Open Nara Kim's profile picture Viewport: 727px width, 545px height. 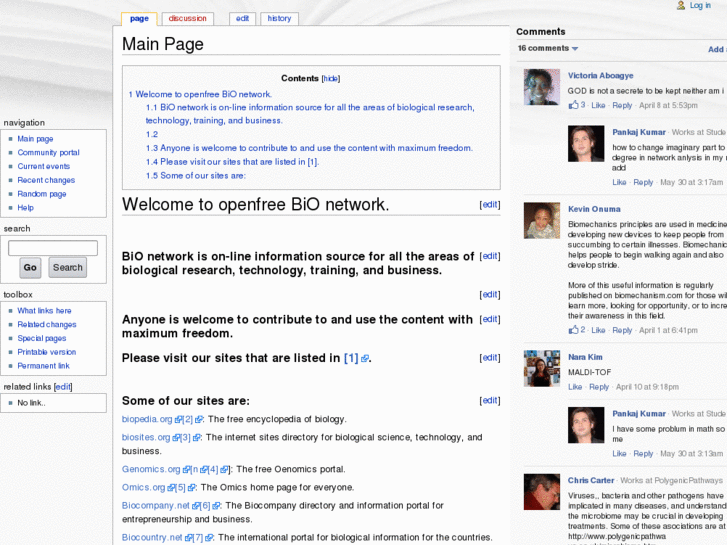point(542,368)
